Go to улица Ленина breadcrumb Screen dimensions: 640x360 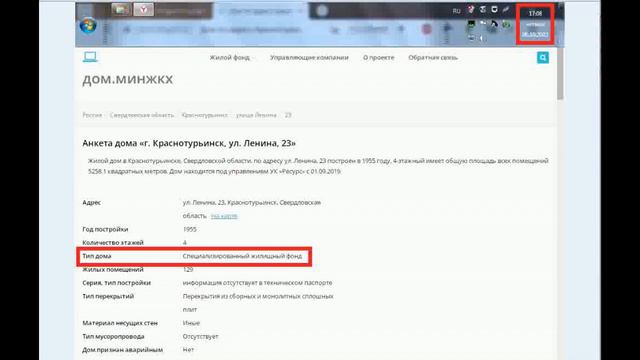[256, 115]
